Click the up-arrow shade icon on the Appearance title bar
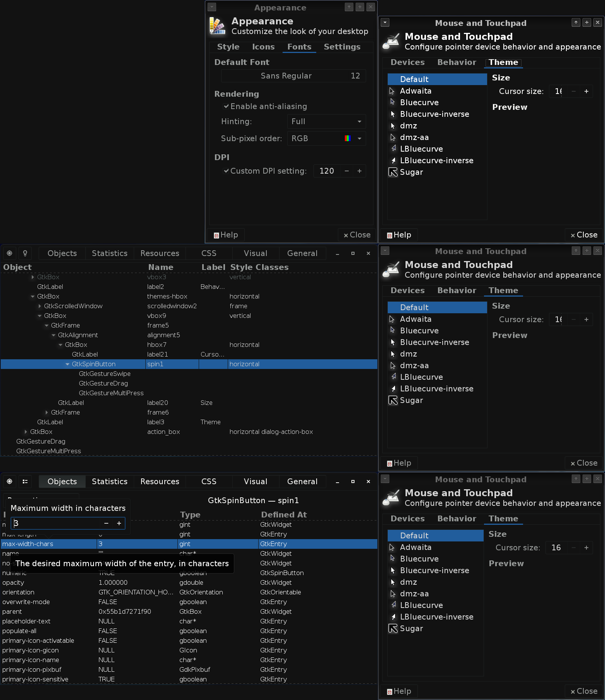Viewport: 605px width, 700px height. click(x=349, y=7)
